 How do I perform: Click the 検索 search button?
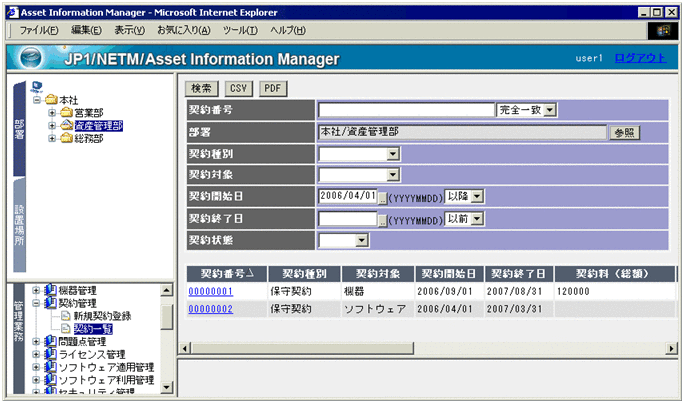201,88
